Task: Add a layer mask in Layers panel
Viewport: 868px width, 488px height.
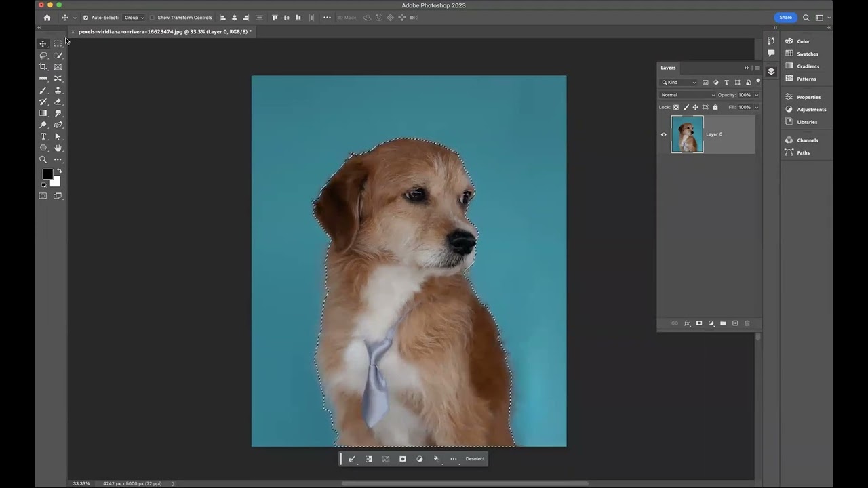Action: point(699,323)
